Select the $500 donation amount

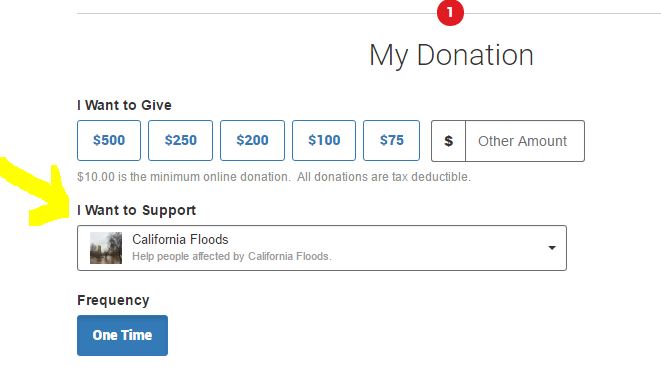[109, 140]
